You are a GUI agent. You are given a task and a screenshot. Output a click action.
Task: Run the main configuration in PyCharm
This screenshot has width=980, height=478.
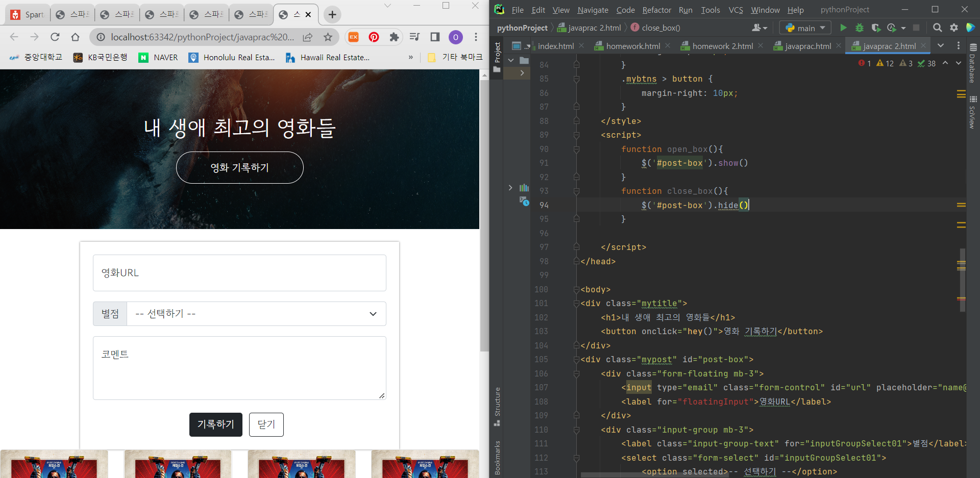[843, 28]
